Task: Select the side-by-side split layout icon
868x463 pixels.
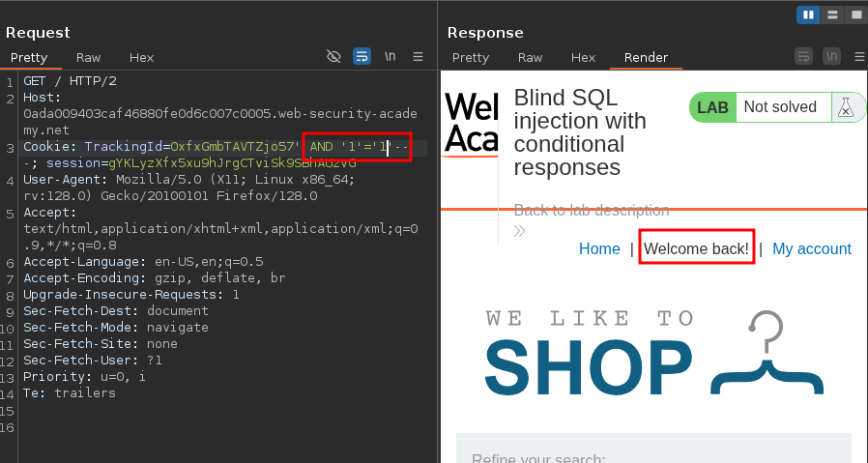Action: click(x=808, y=14)
